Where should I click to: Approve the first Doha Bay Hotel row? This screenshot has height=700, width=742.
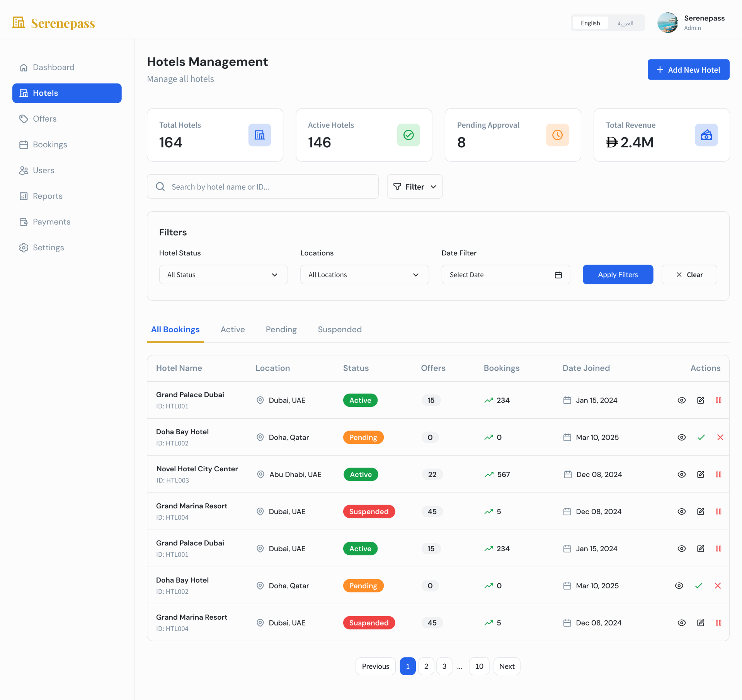(701, 437)
